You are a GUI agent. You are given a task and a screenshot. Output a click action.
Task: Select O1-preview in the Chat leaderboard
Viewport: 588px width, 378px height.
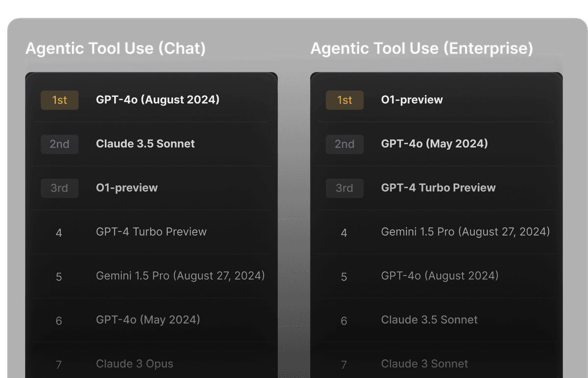pyautogui.click(x=126, y=188)
